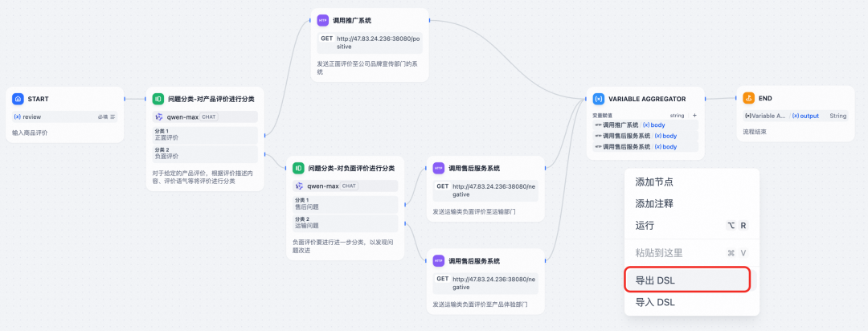Image resolution: width=868 pixels, height=331 pixels.
Task: Click the icon beside 必填 in START node
Action: click(x=113, y=116)
